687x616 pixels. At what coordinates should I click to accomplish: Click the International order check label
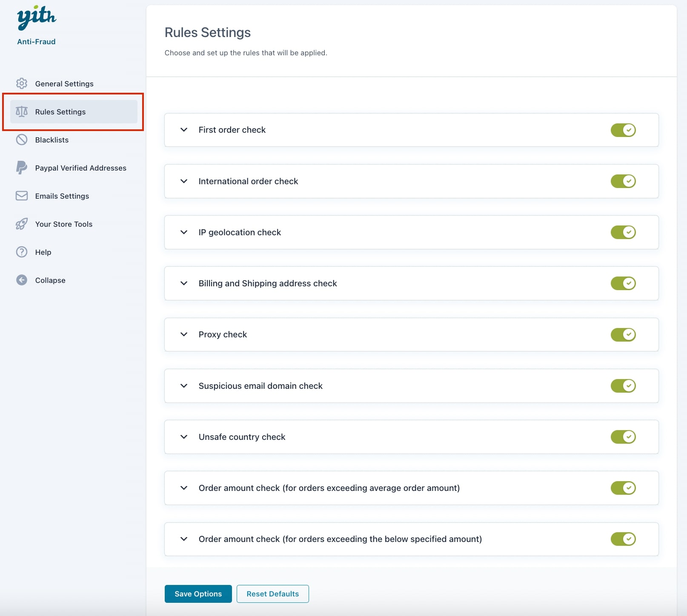[248, 181]
